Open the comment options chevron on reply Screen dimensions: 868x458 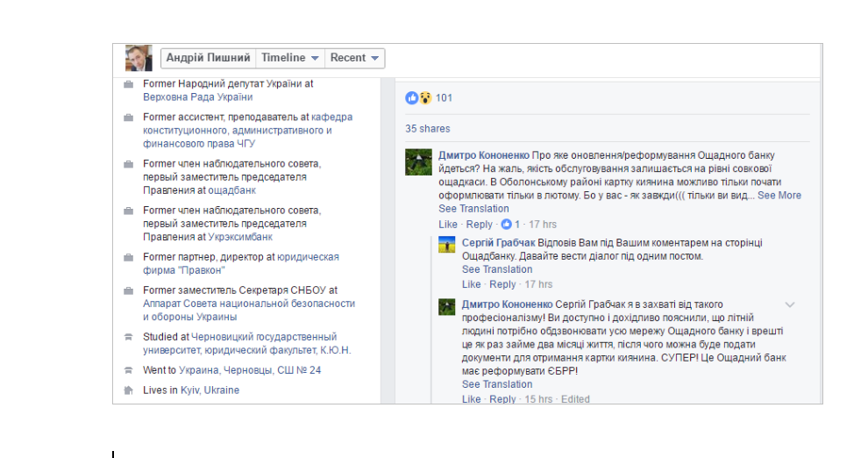[x=790, y=304]
